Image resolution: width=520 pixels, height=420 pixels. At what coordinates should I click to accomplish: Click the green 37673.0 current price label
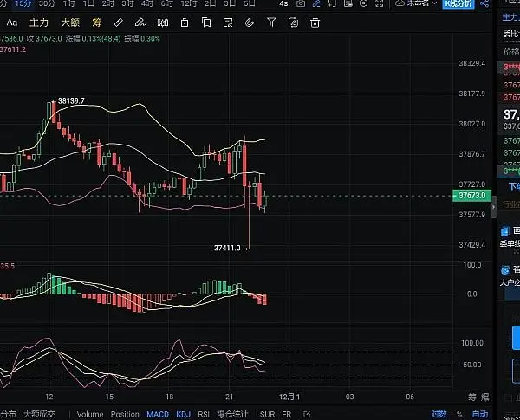click(472, 195)
